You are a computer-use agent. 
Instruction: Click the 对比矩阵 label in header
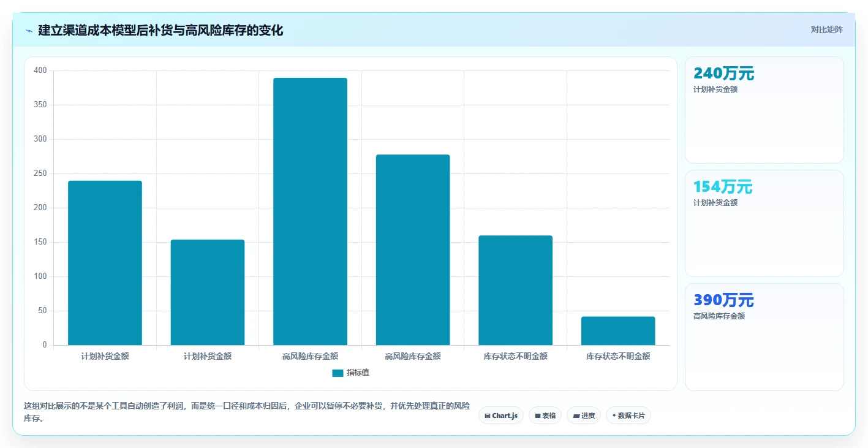pyautogui.click(x=827, y=29)
